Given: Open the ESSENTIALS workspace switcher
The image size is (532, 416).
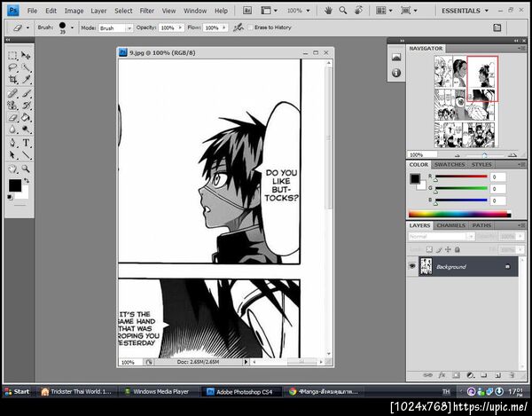Looking at the screenshot, I should pos(465,11).
